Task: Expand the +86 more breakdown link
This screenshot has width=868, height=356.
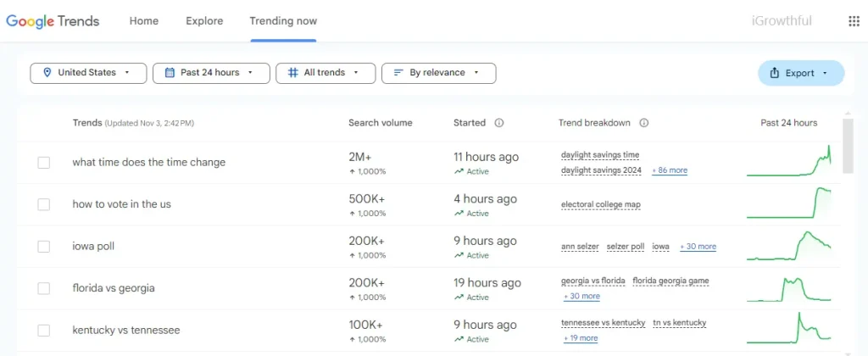Action: [x=670, y=170]
